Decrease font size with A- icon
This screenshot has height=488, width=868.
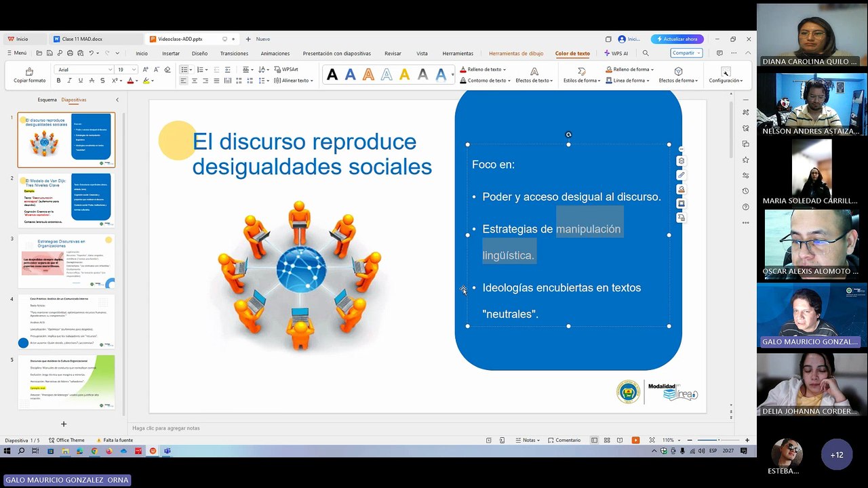(x=156, y=69)
